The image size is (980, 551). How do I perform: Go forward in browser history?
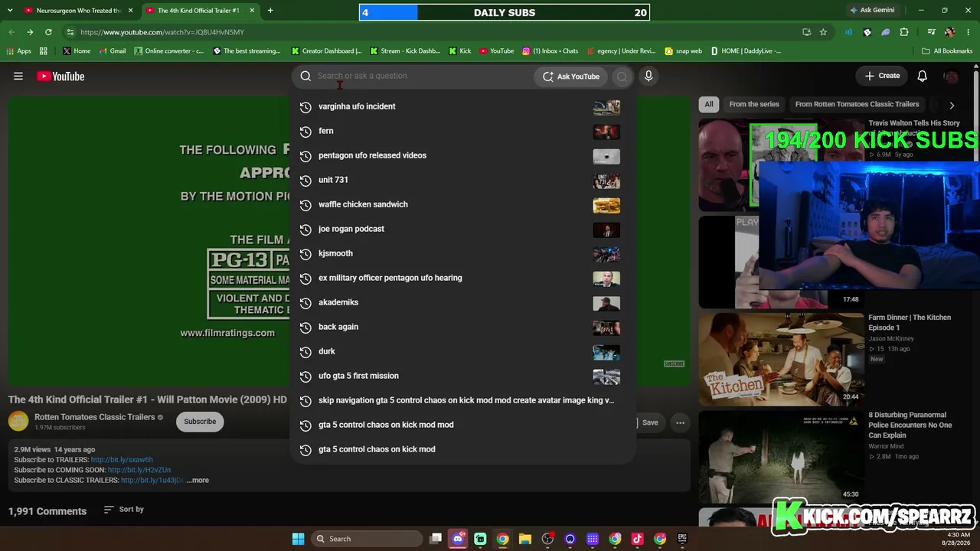[x=30, y=32]
